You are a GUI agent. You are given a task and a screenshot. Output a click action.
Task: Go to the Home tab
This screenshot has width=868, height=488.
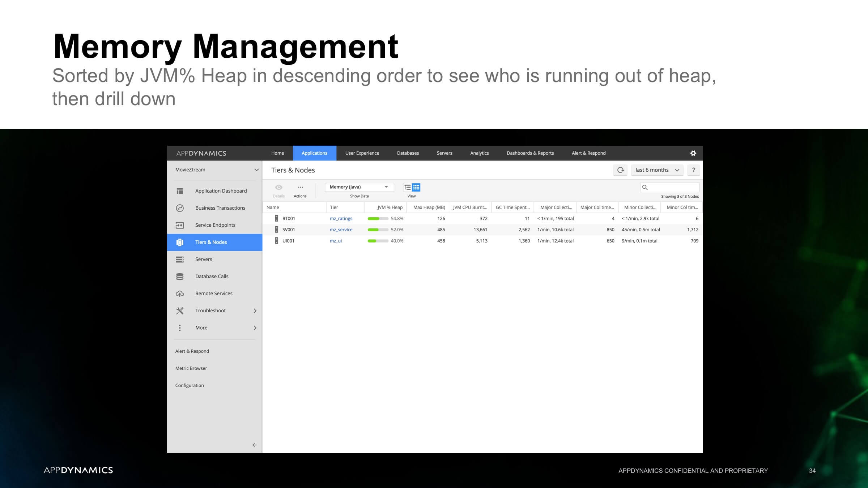click(278, 153)
